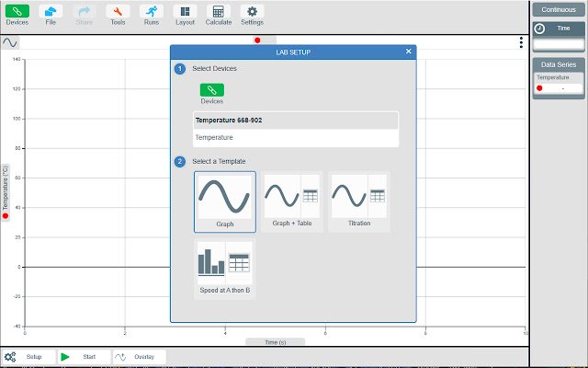This screenshot has height=368, width=588.
Task: Choose the Graph + Table template
Action: (292, 201)
